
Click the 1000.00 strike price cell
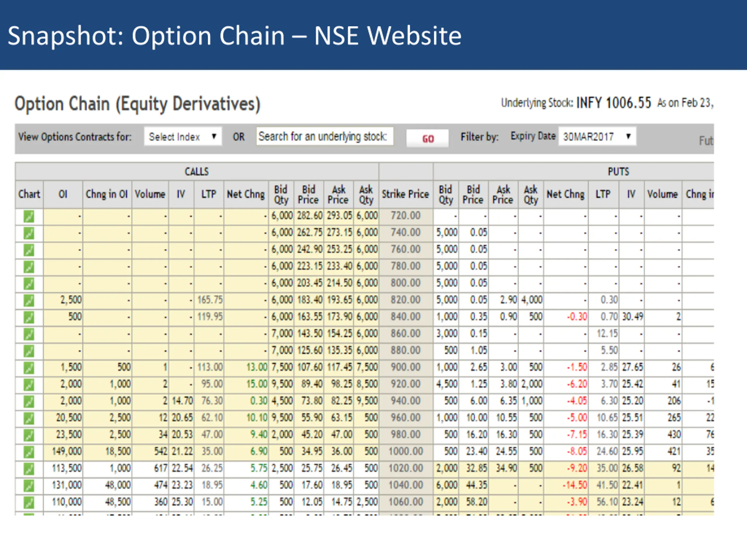pos(405,452)
